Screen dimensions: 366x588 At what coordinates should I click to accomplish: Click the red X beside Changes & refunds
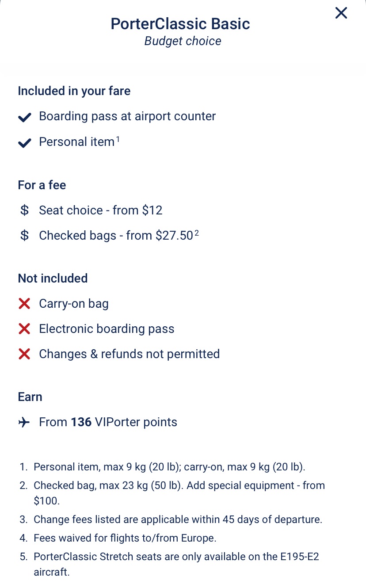click(x=25, y=354)
